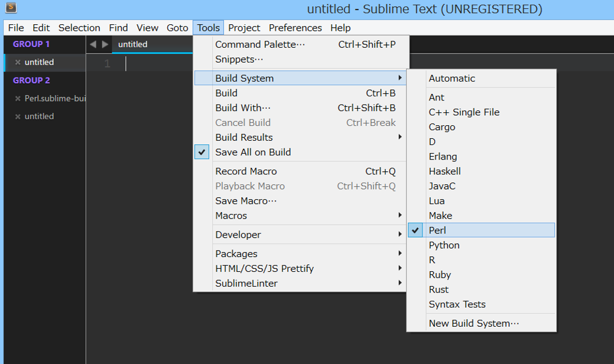Select untitled file under Group 1

pos(39,62)
